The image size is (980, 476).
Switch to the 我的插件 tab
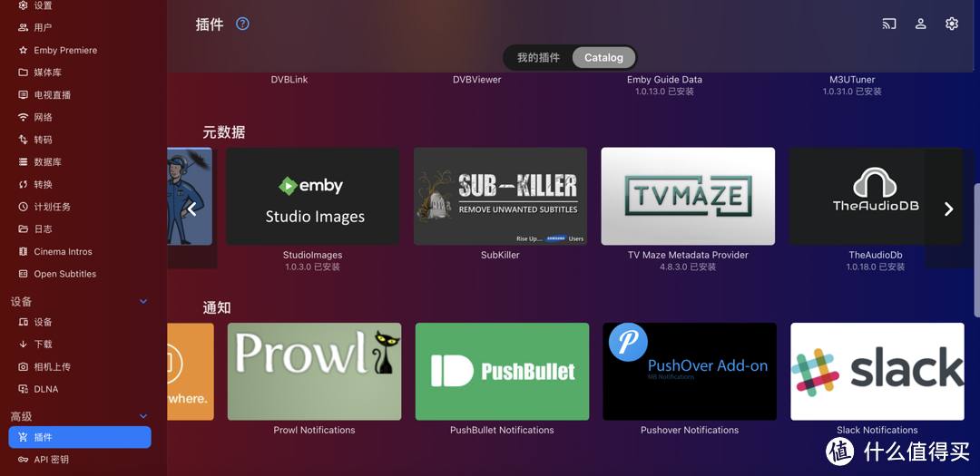point(538,57)
